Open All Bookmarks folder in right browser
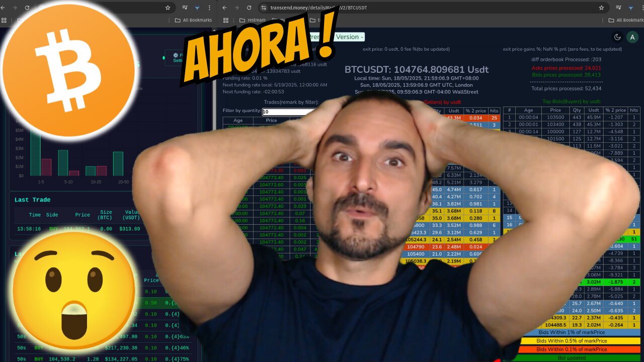Screen dimensions: 644x362 [x=626, y=20]
